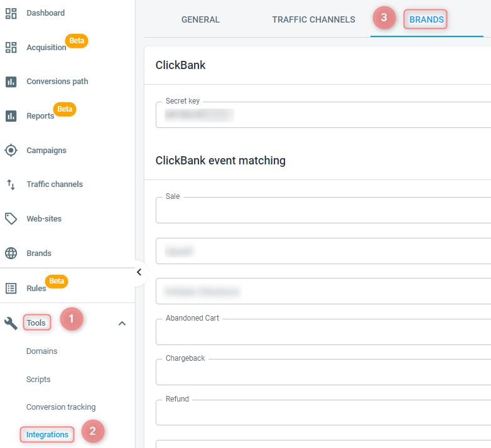Click the Tools wrench icon
The image size is (491, 448).
point(11,323)
